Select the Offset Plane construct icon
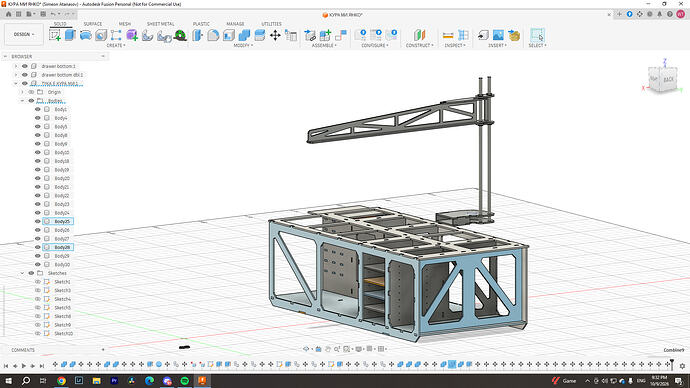Image resolution: width=690 pixels, height=388 pixels. point(419,35)
